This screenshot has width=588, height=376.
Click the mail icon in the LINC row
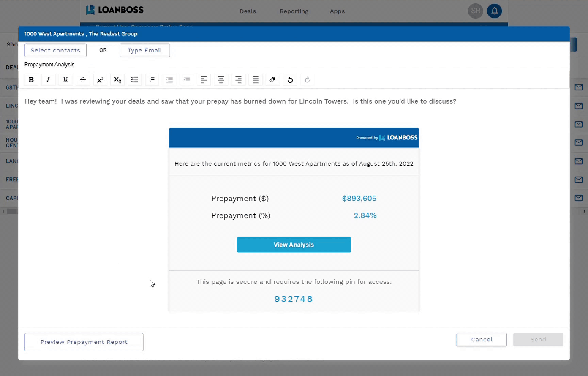579,106
